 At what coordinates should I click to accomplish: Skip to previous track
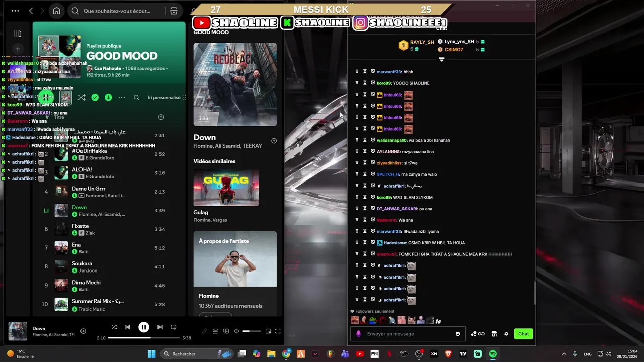[128, 327]
